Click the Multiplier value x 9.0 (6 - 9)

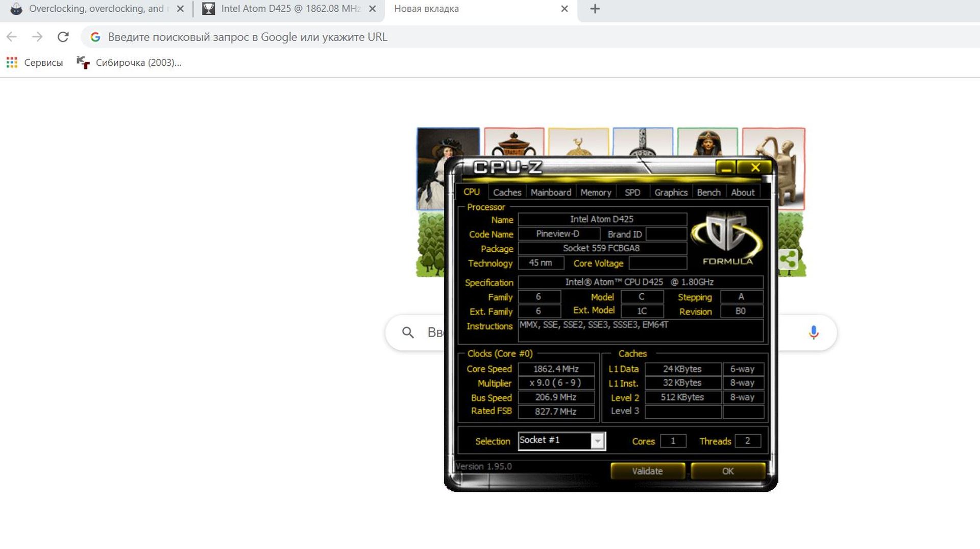(556, 383)
